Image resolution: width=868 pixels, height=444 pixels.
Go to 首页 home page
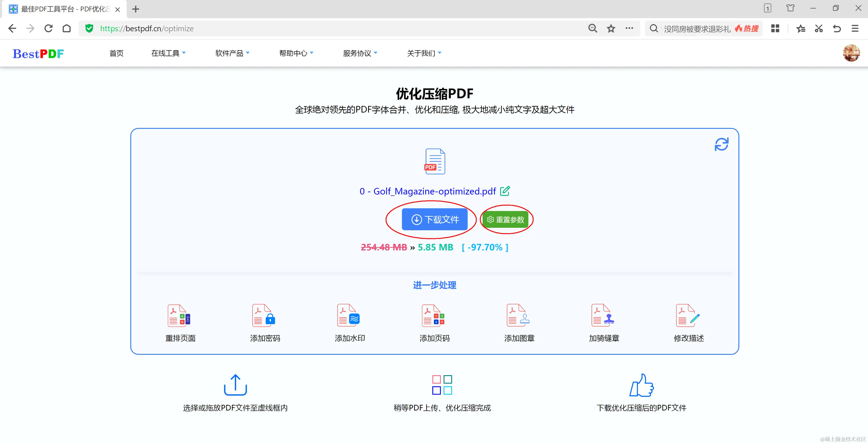point(116,53)
